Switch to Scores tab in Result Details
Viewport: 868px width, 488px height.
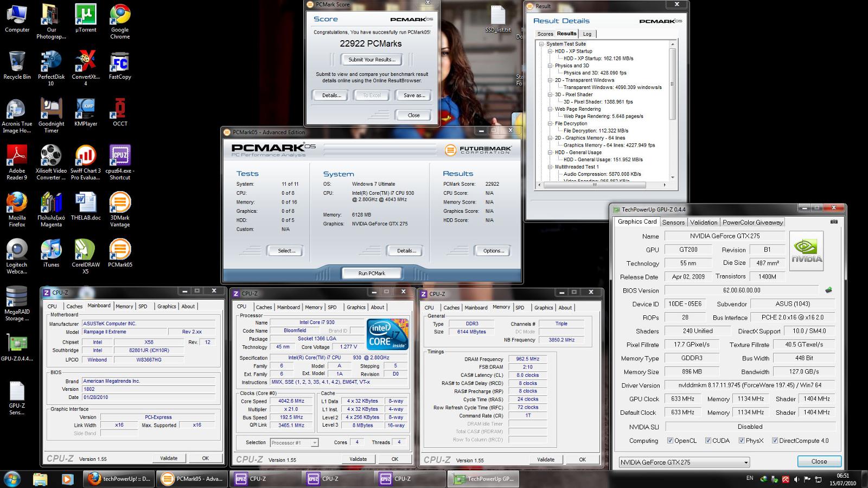545,34
